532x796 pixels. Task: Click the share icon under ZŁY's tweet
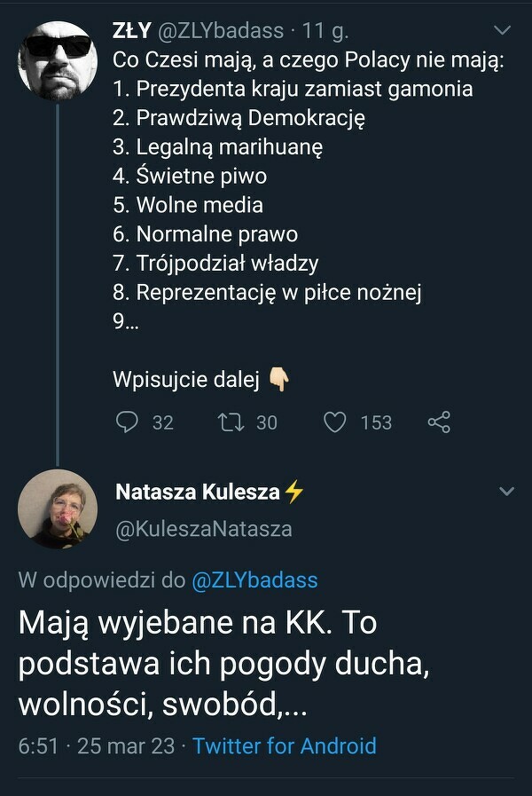tap(439, 422)
